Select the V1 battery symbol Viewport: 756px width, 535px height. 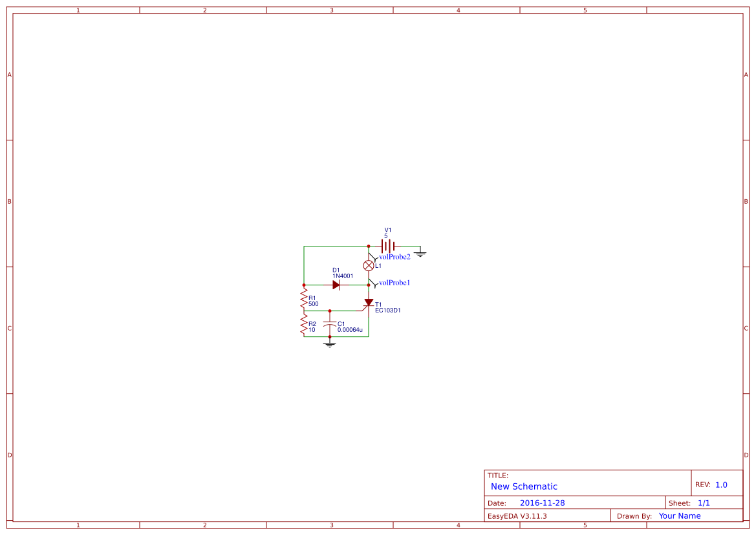coord(387,246)
